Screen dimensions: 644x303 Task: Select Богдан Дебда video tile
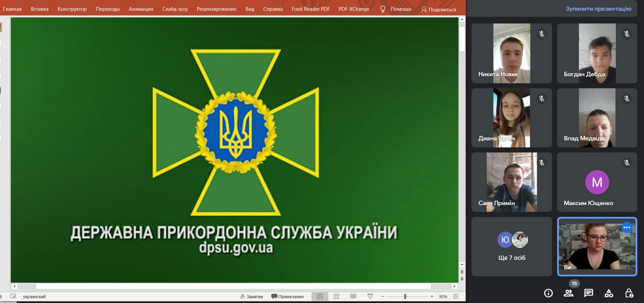(x=597, y=53)
